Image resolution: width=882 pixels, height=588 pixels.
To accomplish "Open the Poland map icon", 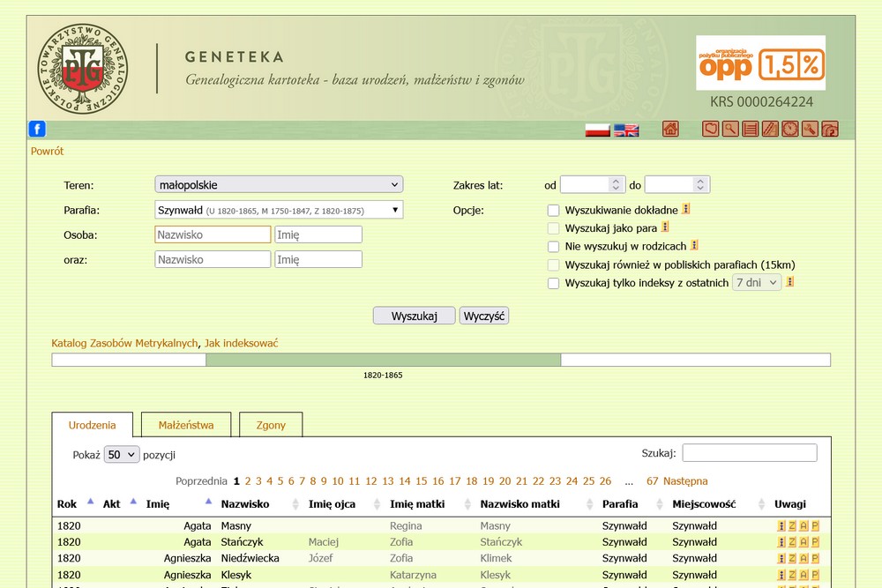I will pyautogui.click(x=710, y=130).
